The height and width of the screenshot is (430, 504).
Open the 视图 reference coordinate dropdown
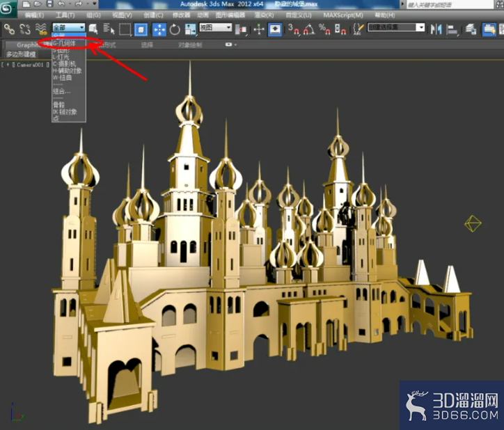pyautogui.click(x=215, y=27)
